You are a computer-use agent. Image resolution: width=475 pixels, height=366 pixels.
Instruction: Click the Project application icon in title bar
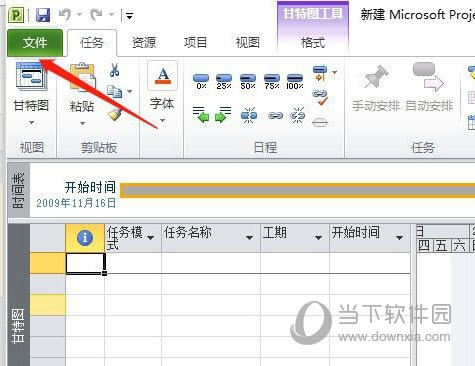pos(16,15)
